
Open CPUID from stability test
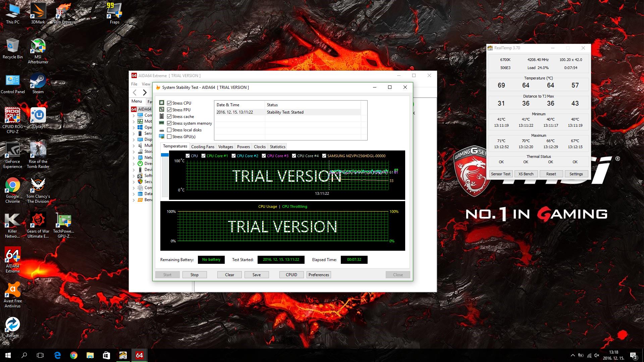tap(291, 275)
